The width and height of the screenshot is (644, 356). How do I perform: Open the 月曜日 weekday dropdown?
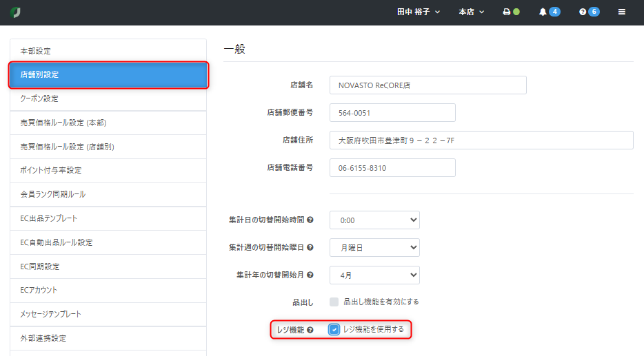tap(374, 247)
